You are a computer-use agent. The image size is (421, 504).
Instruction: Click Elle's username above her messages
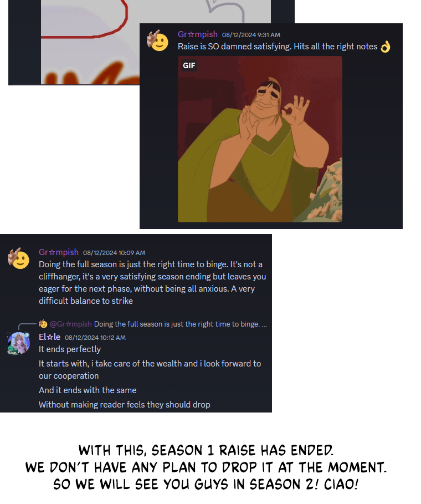coord(49,337)
